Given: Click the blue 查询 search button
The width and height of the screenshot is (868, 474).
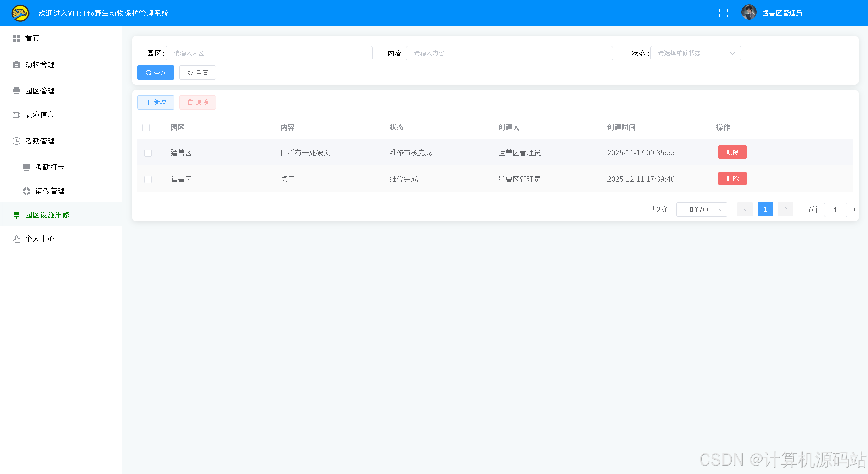Looking at the screenshot, I should tap(156, 73).
